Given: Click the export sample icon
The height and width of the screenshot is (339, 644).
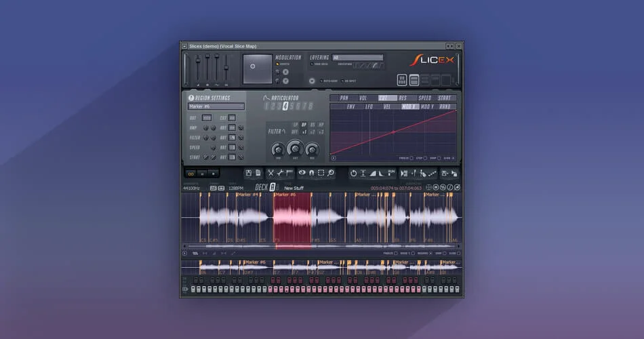Looking at the screenshot, I should [x=445, y=174].
